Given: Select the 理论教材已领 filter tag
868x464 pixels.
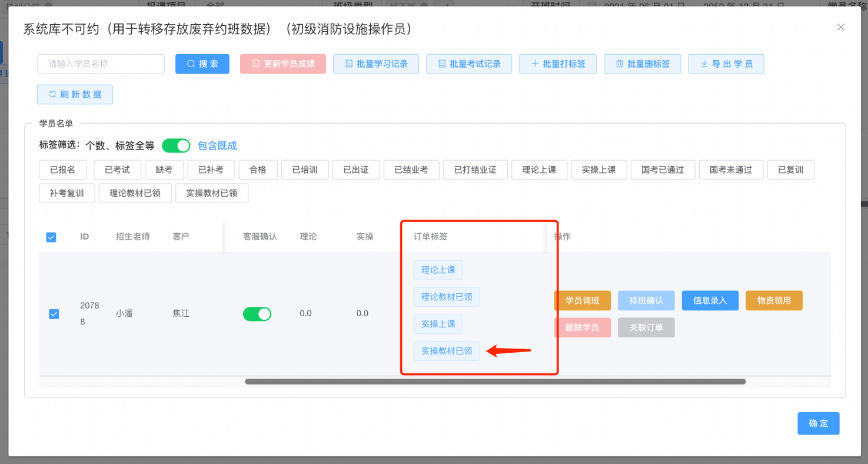Looking at the screenshot, I should point(135,193).
